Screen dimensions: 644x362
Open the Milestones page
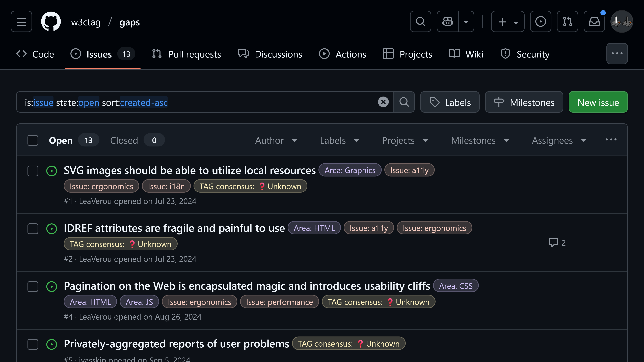coord(524,102)
